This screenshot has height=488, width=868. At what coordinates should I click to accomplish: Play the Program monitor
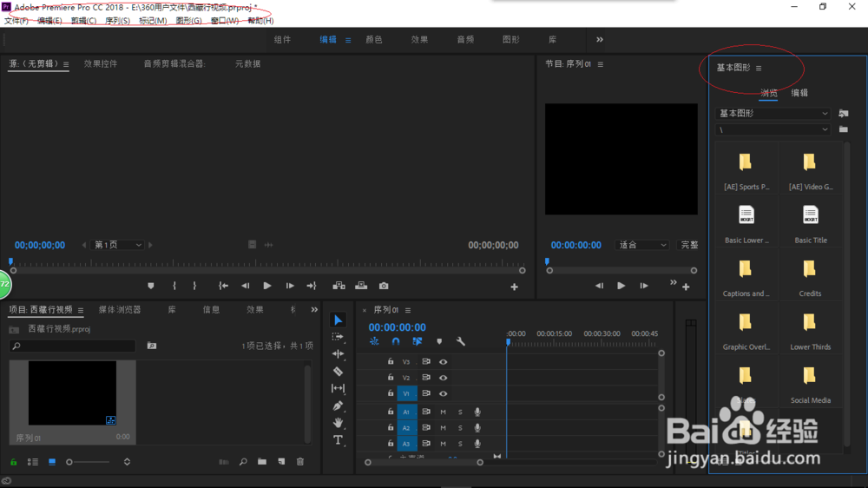coord(621,286)
